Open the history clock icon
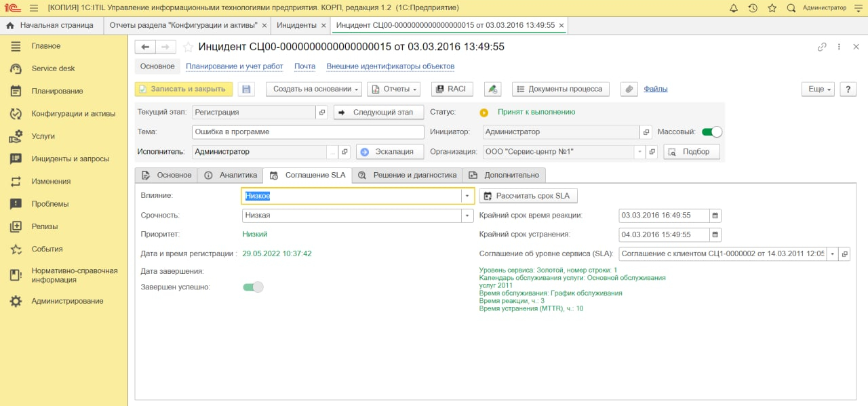The height and width of the screenshot is (406, 868). 753,8
